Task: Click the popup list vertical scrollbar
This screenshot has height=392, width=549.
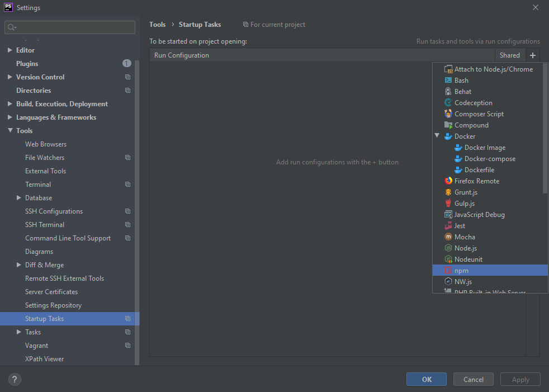Action: click(x=545, y=129)
